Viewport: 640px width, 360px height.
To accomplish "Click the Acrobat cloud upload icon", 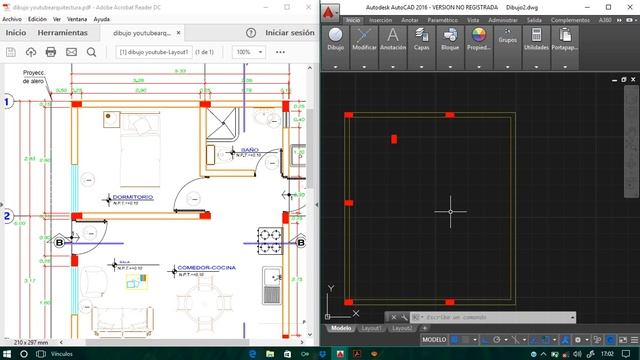I will (31, 52).
